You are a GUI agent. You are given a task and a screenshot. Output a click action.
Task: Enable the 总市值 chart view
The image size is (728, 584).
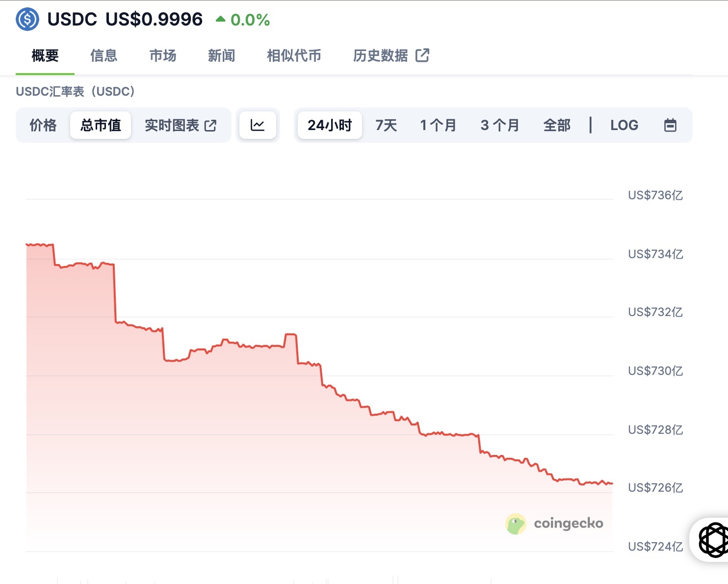tap(100, 125)
